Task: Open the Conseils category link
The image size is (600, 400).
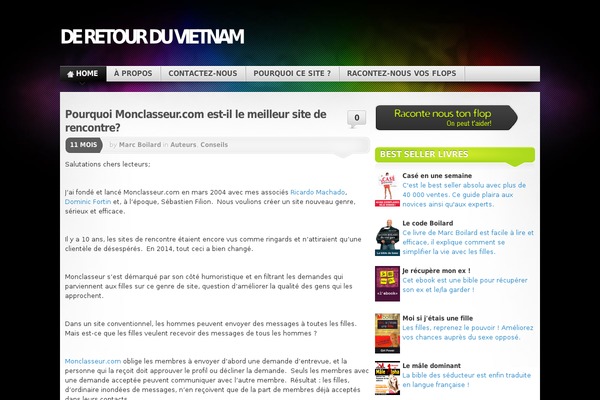Action: [214, 145]
